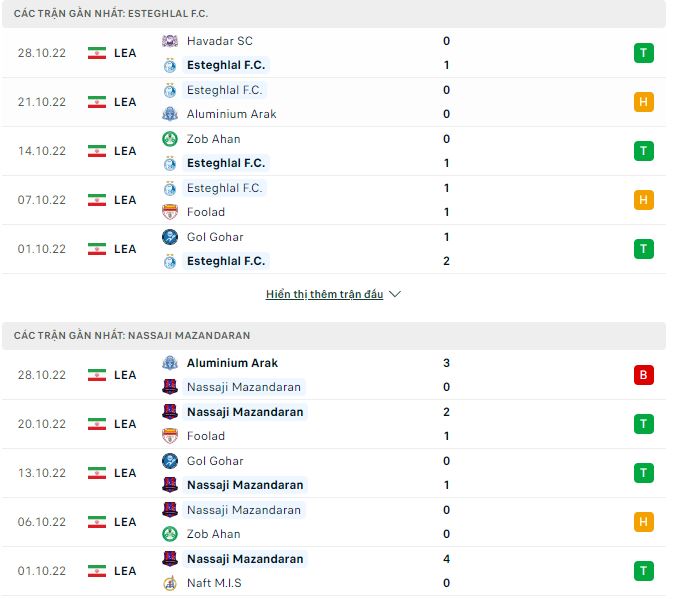Click Iran flag icon on the 14.10.22 row
This screenshot has width=675, height=599.
click(96, 151)
